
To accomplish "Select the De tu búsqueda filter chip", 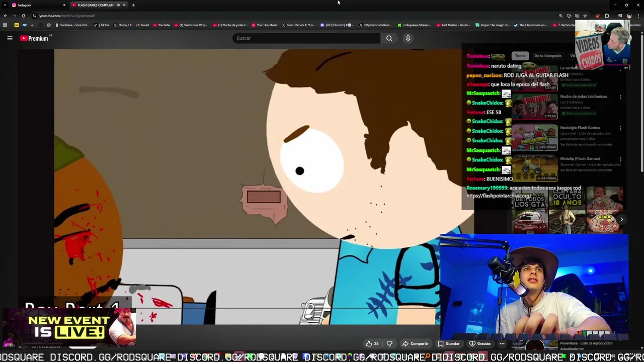I will [x=547, y=56].
